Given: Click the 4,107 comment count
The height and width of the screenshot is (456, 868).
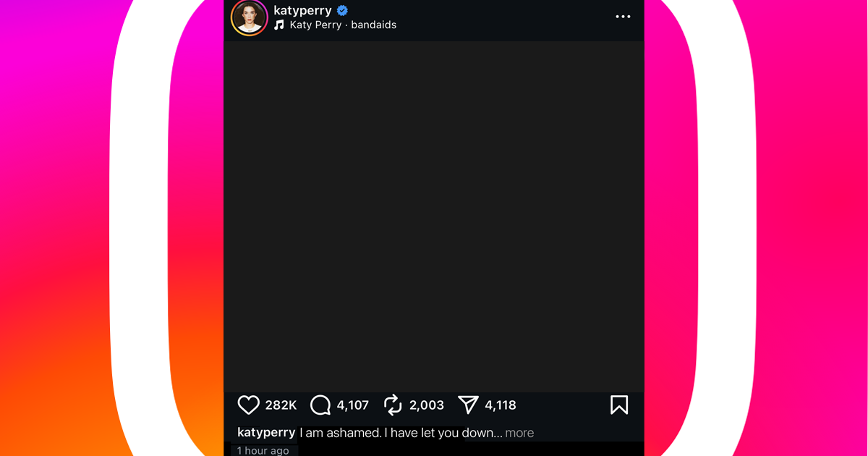Looking at the screenshot, I should (352, 405).
